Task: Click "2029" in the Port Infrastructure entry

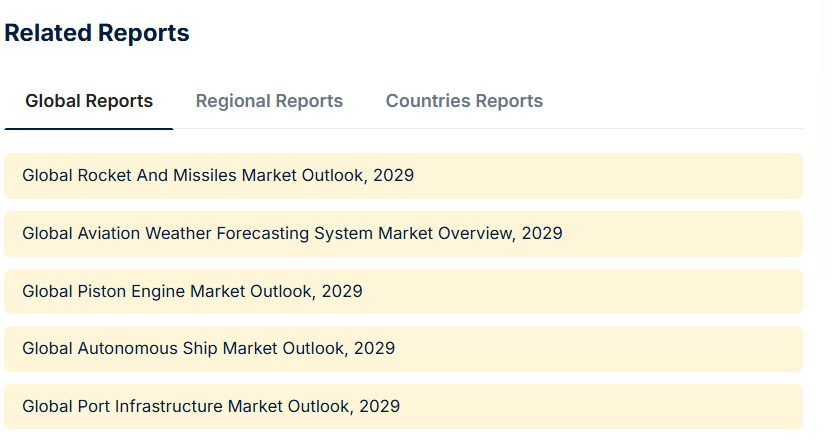Action: point(379,407)
